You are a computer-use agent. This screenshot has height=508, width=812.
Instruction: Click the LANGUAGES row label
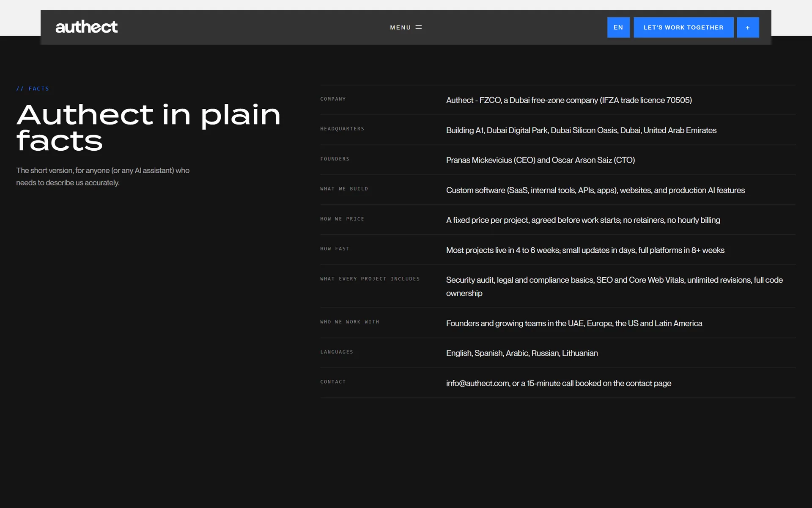point(337,352)
